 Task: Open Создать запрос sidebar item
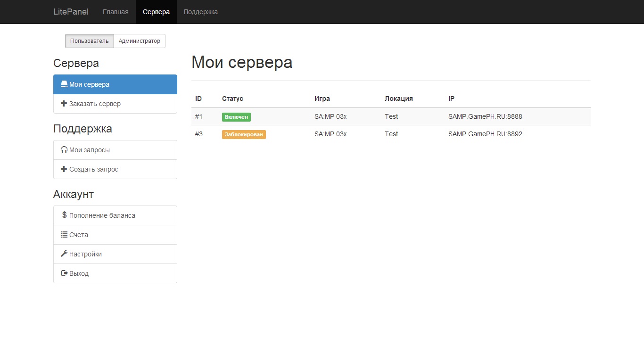115,169
